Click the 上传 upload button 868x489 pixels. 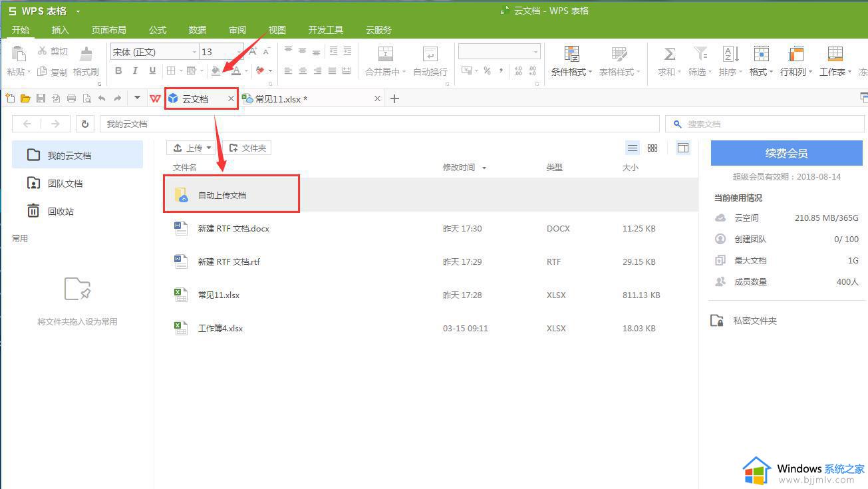click(x=191, y=148)
